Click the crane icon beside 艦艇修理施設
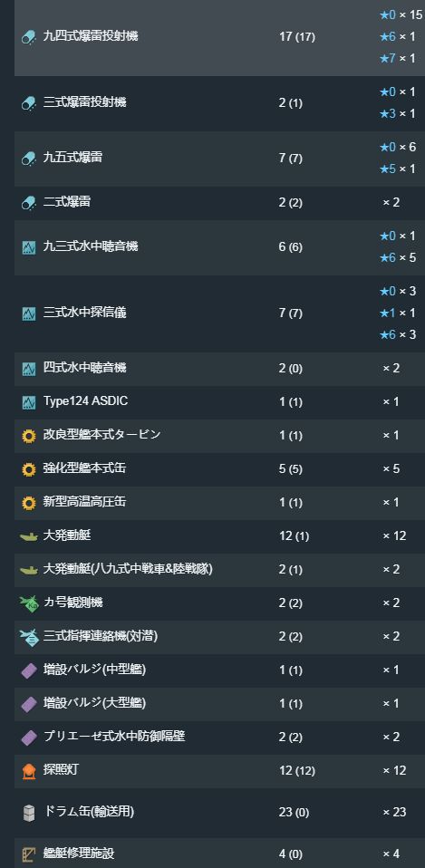 29,854
